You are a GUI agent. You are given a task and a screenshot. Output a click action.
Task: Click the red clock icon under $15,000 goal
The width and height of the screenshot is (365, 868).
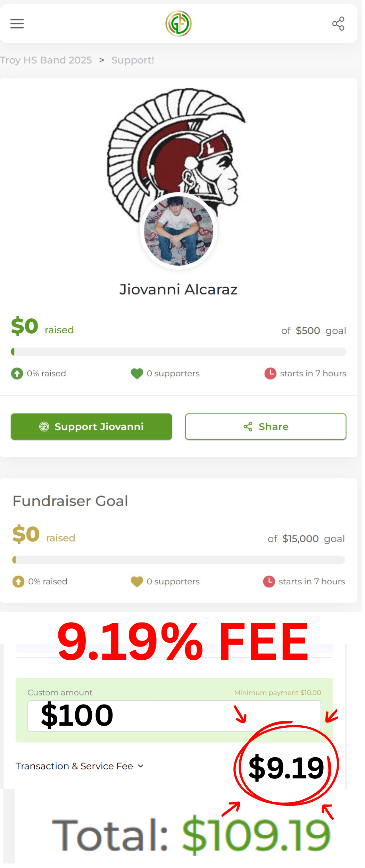click(269, 582)
